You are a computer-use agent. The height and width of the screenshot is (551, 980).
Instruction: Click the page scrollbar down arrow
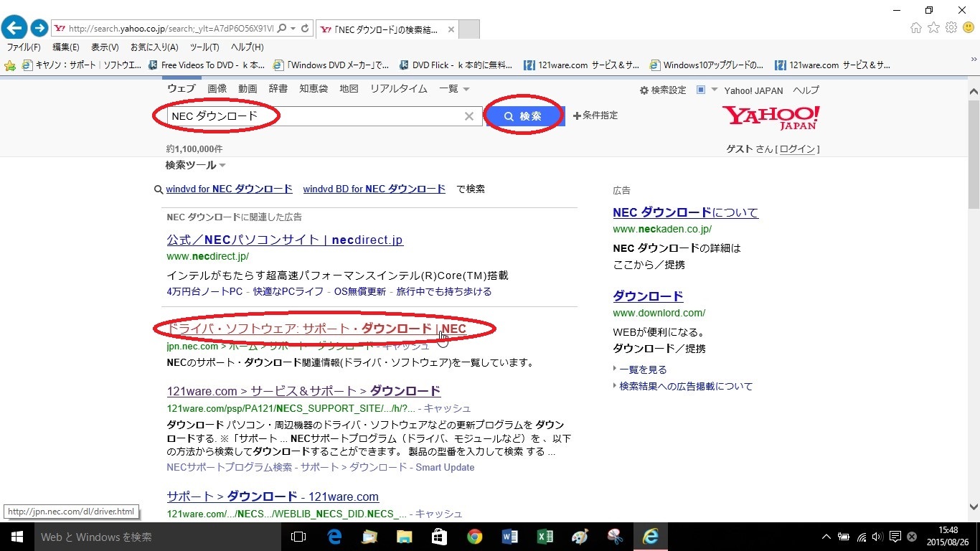coord(974,507)
